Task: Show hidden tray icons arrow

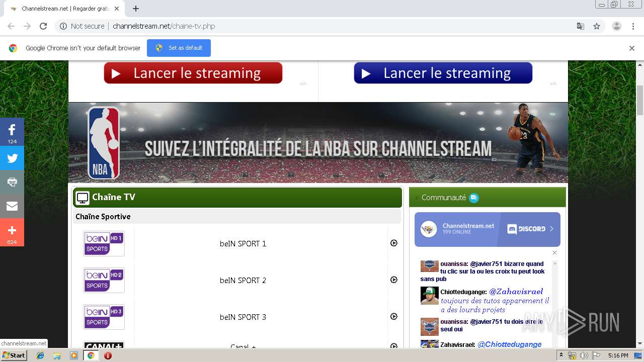Action: click(x=561, y=355)
